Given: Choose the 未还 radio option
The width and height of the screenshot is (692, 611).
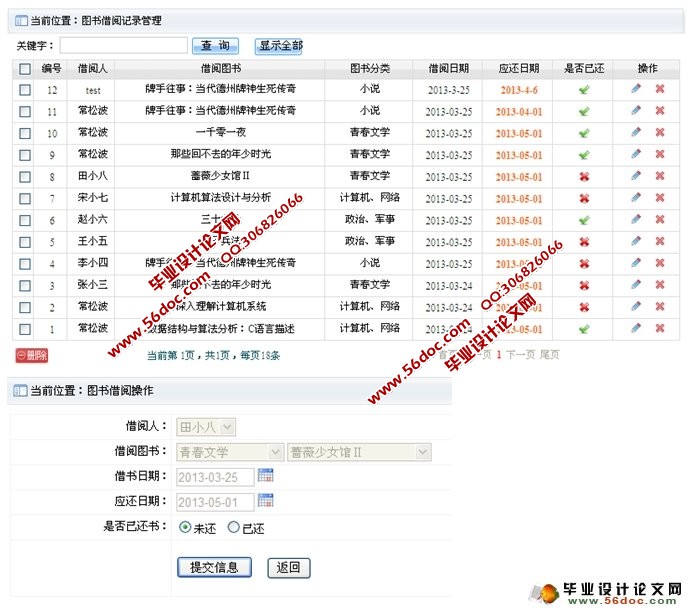Looking at the screenshot, I should pos(185,527).
